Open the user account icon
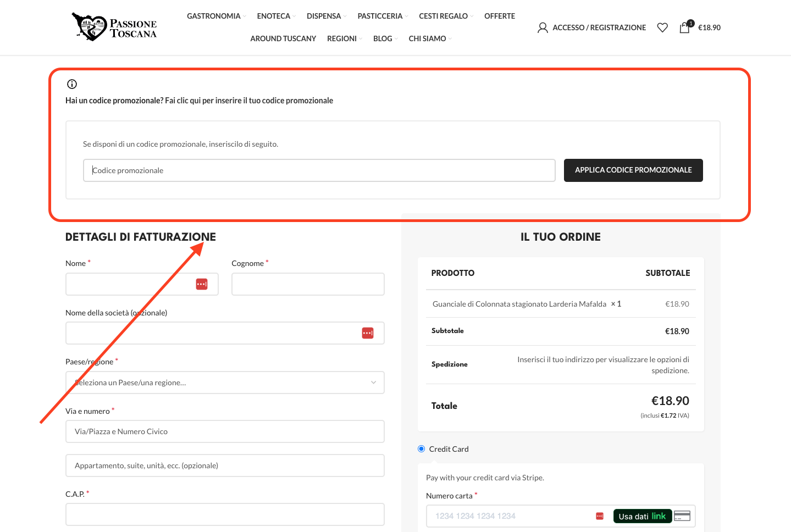The width and height of the screenshot is (791, 532). pos(543,27)
